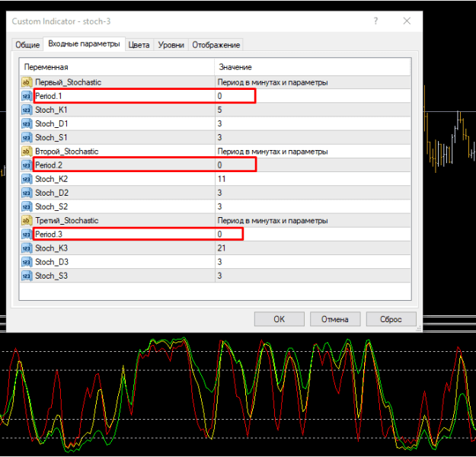Viewport: 476px width, 457px height.
Task: Edit the Stoch_S1 value 3
Action: [x=313, y=138]
